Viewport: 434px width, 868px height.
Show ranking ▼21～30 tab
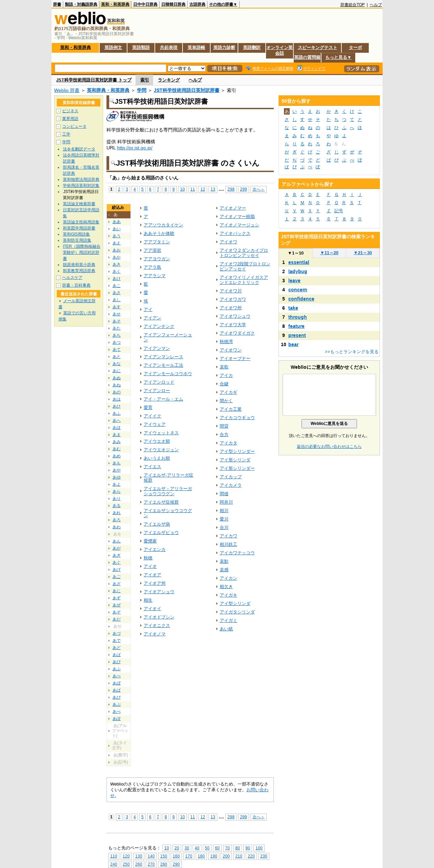click(363, 253)
